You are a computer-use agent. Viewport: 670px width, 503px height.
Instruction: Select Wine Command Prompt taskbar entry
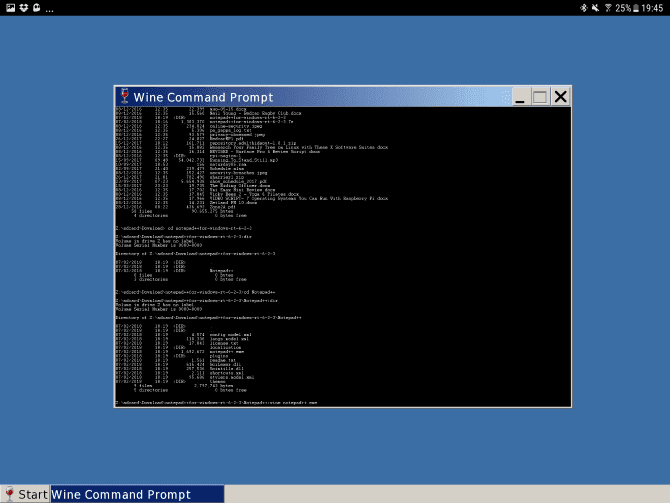137,494
